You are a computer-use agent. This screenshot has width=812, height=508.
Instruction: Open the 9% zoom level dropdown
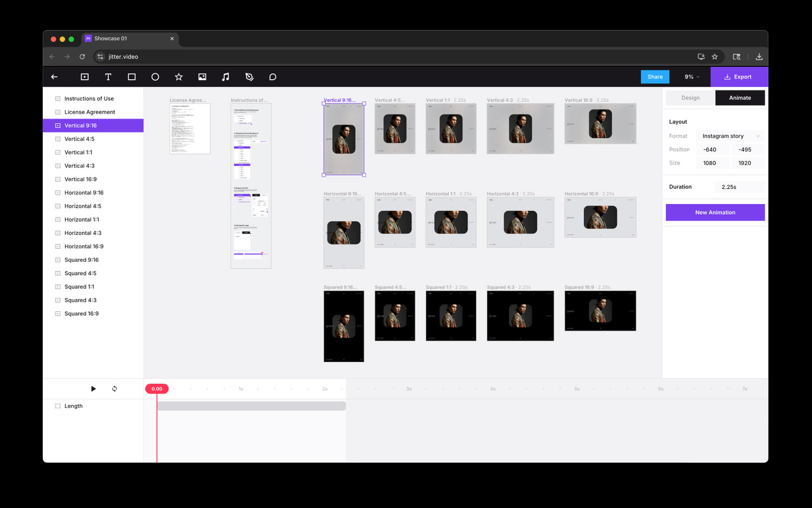coord(692,77)
